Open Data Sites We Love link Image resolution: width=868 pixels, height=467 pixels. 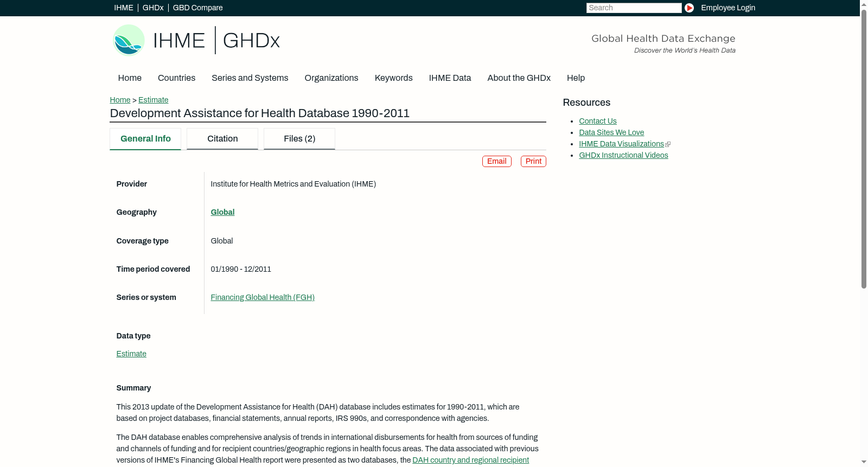(611, 132)
